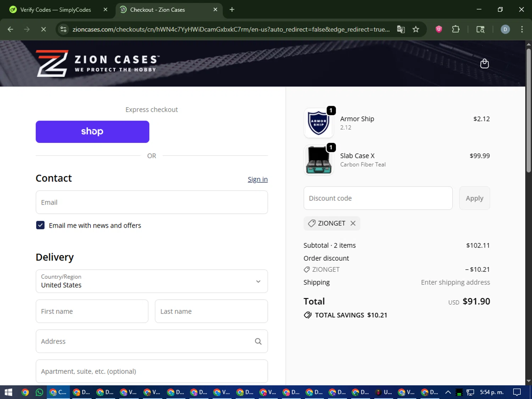Focus the Email input field
Viewport: 532px width, 399px height.
tap(152, 202)
